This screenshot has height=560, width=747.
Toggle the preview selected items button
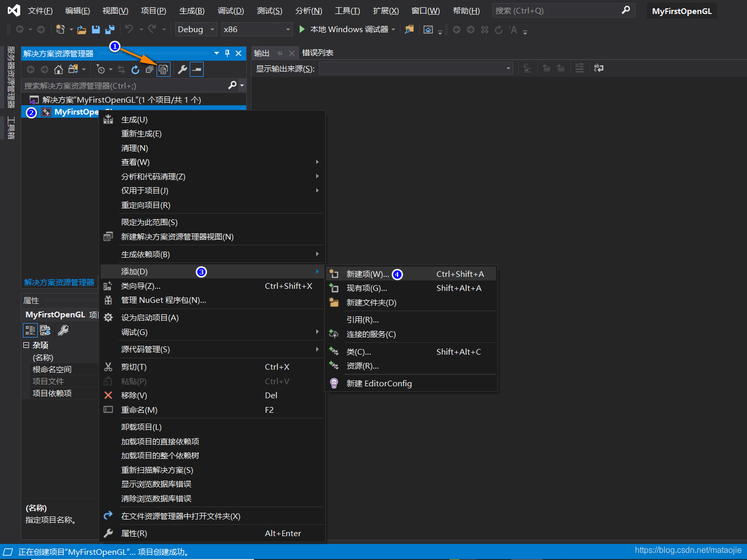tap(197, 69)
